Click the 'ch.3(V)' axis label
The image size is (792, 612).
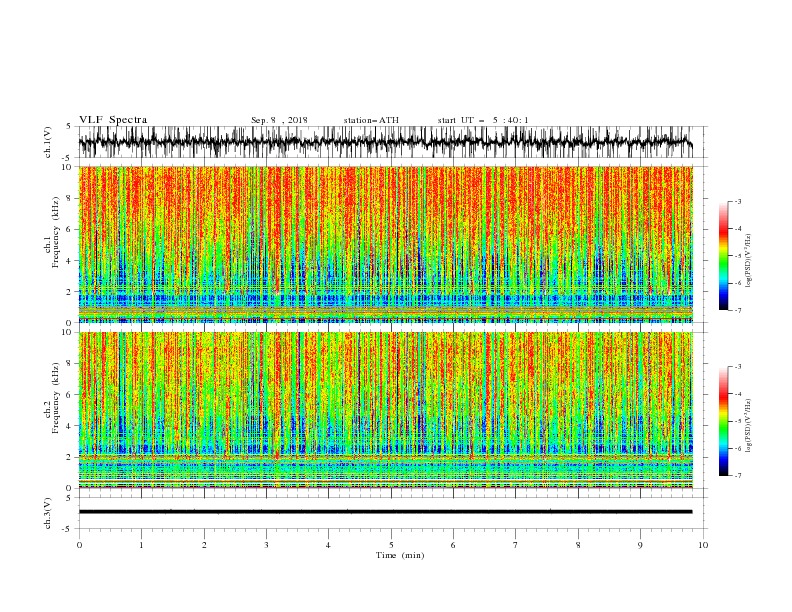[48, 513]
